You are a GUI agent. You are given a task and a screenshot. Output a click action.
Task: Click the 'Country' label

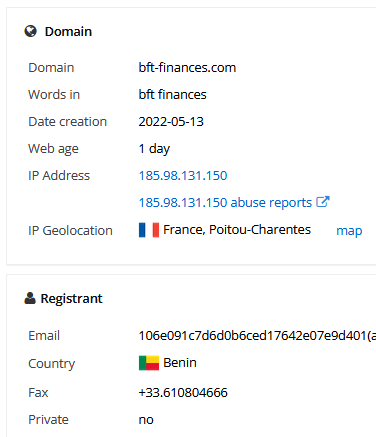[x=52, y=364]
